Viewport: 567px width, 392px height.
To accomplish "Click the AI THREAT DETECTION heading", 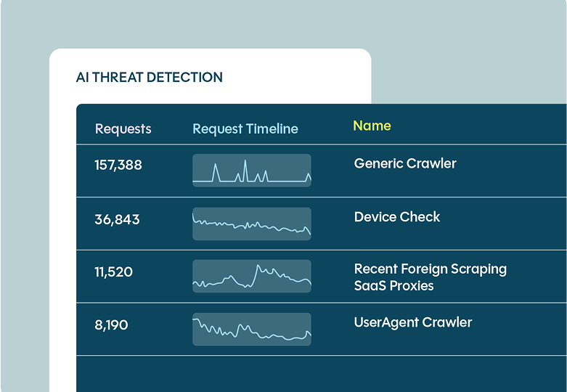I will 150,78.
